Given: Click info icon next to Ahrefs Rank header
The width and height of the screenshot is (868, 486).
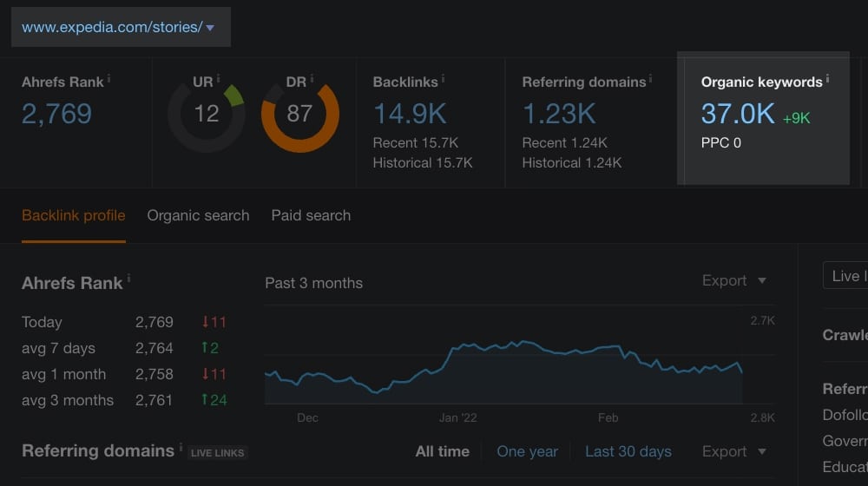Looking at the screenshot, I should (x=108, y=79).
